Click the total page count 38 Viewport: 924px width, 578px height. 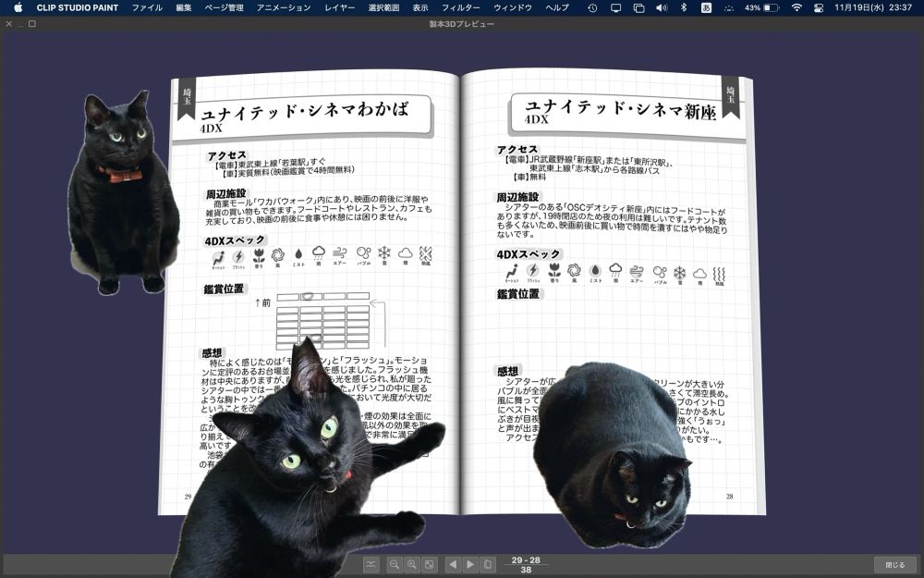(x=526, y=570)
